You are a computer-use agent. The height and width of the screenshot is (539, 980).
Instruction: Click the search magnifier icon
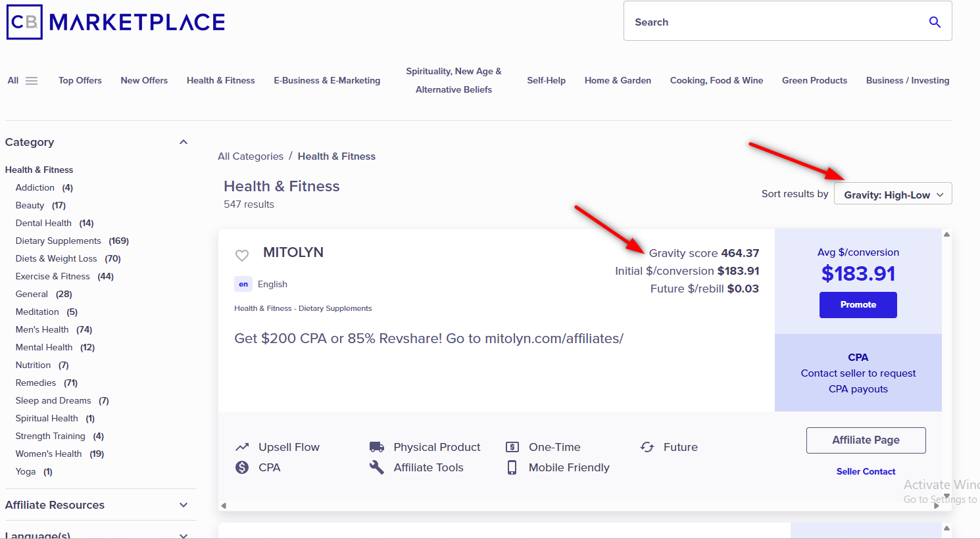[x=935, y=22]
